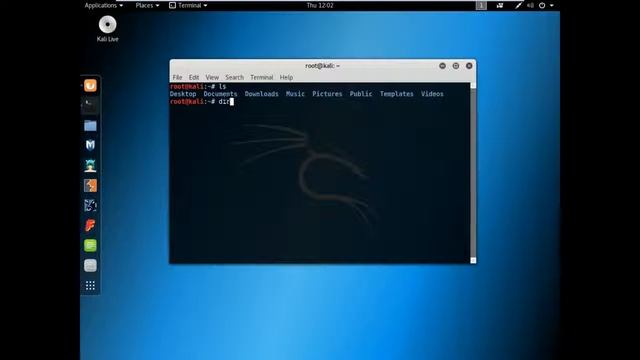Launch Armitage icon in the dock
The width and height of the screenshot is (640, 360).
click(x=90, y=165)
